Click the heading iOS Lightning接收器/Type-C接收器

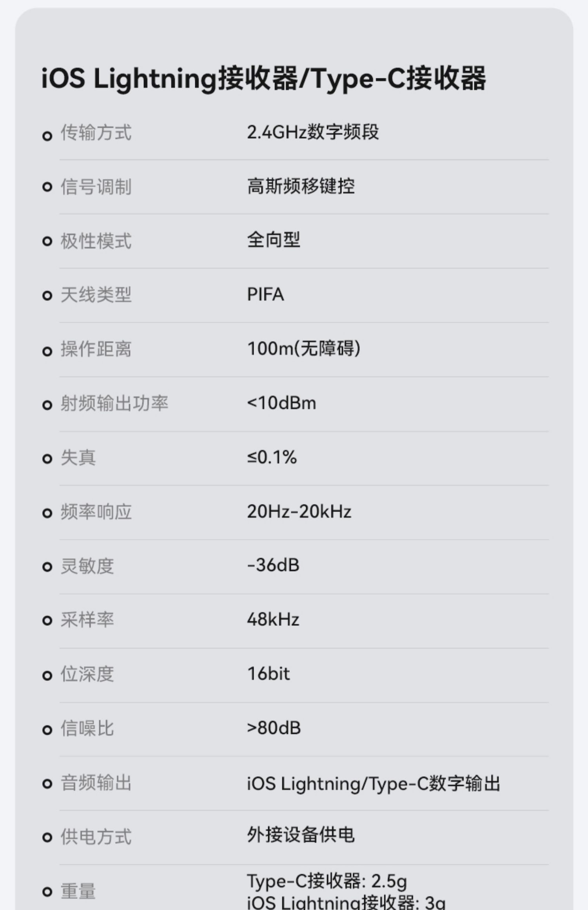click(263, 78)
